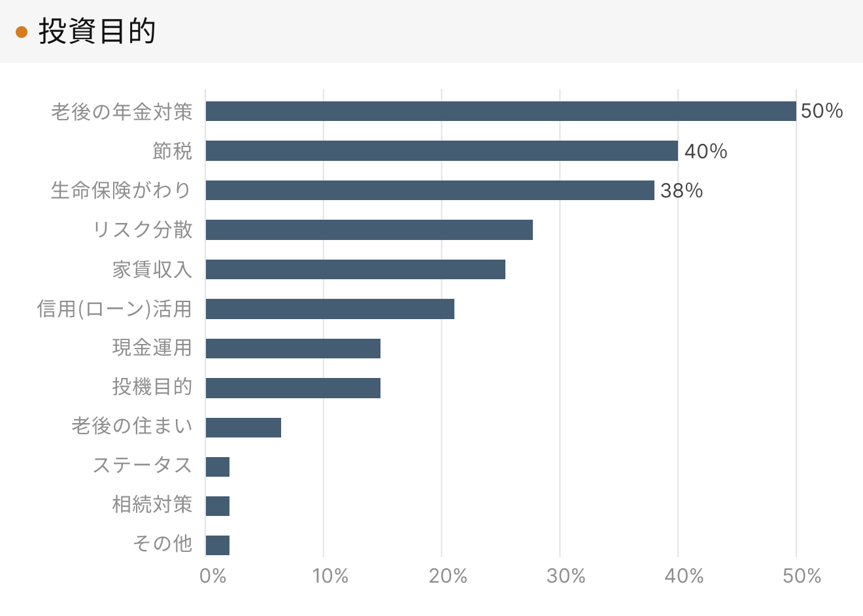Screen dimensions: 863x616
Task: Click the 信用(ローン)活用 bar
Action: click(x=330, y=309)
